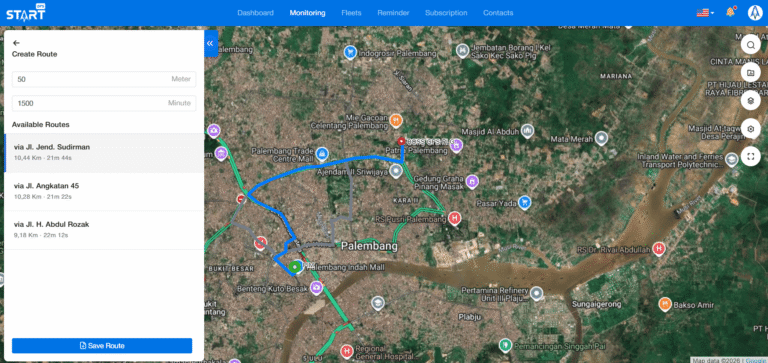Open the Reminder menu
Screen dimensions: 768x363
(393, 13)
